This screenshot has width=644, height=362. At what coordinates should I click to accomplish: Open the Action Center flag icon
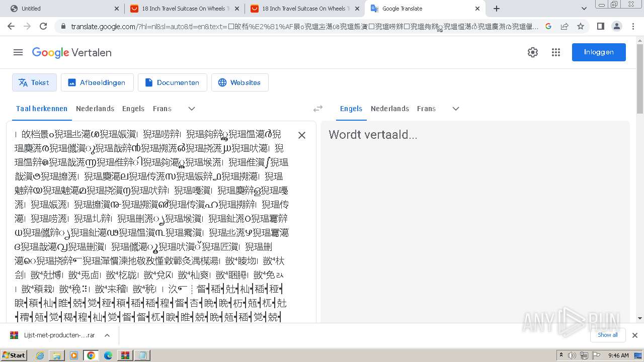(x=597, y=355)
